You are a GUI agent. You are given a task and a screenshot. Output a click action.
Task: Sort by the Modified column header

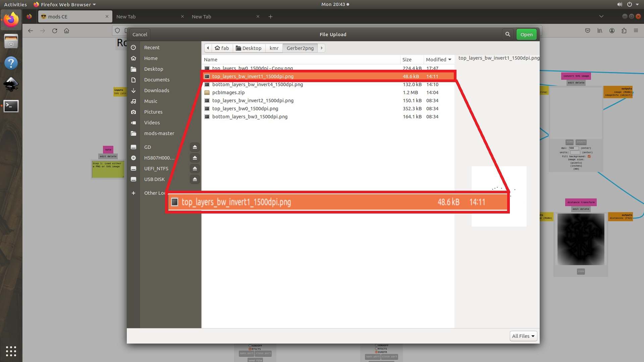(x=438, y=60)
